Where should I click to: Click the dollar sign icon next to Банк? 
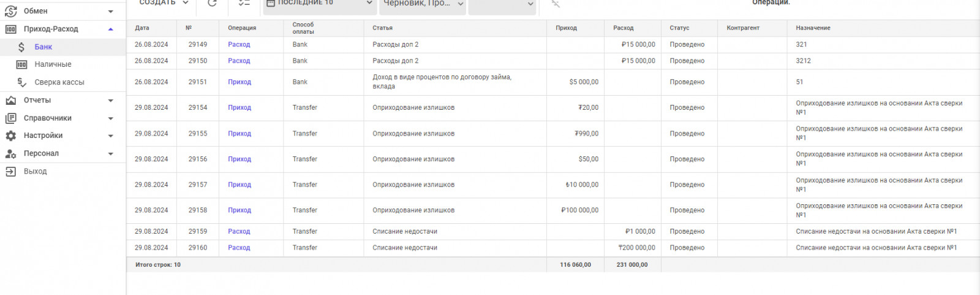click(21, 47)
